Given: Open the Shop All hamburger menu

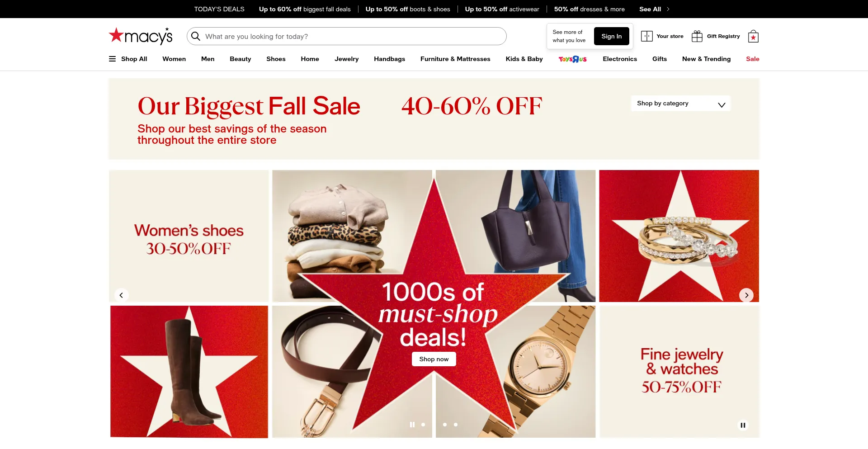Looking at the screenshot, I should pos(128,59).
